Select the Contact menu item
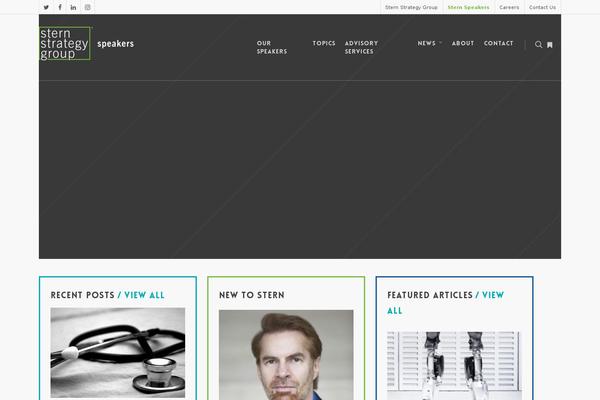Image resolution: width=600 pixels, height=400 pixels. coord(499,43)
